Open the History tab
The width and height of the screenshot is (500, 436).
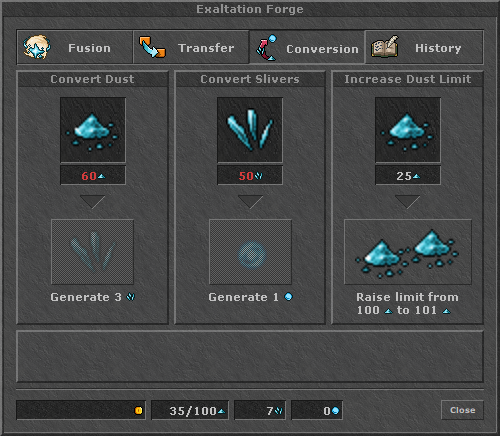[424, 48]
